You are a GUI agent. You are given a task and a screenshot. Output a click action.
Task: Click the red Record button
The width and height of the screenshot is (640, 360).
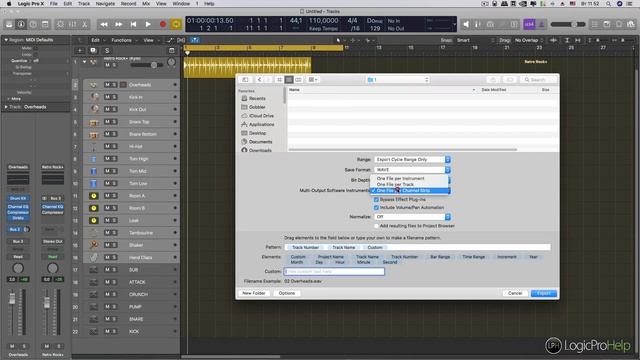click(163, 24)
